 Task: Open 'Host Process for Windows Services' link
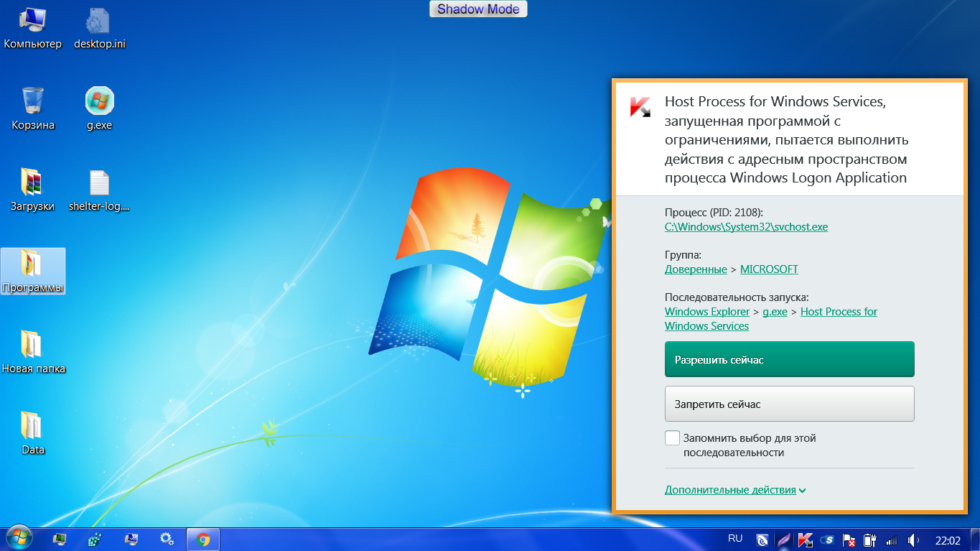coord(839,312)
